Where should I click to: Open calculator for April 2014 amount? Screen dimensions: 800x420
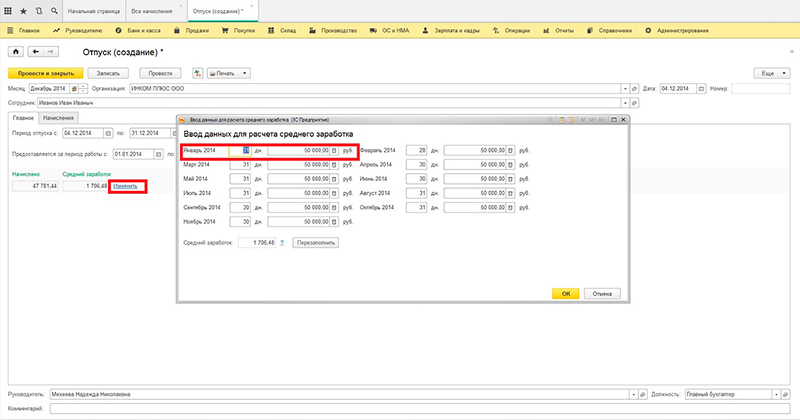[x=510, y=165]
